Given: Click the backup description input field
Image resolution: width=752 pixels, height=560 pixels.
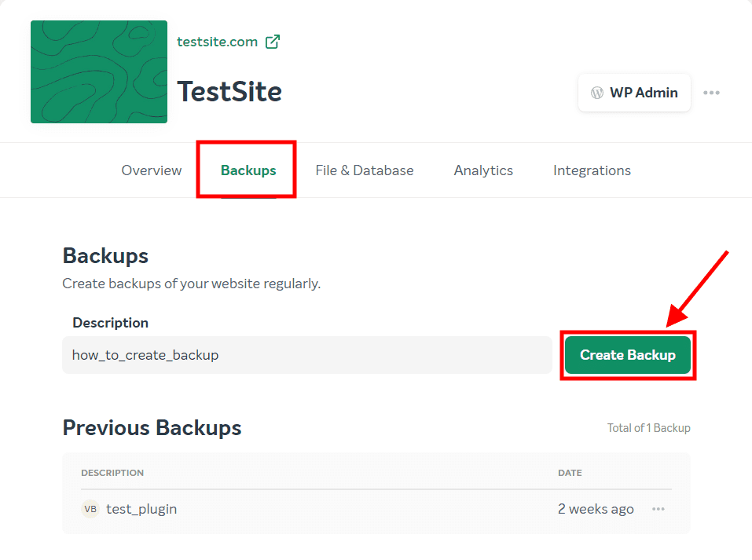Looking at the screenshot, I should [306, 355].
